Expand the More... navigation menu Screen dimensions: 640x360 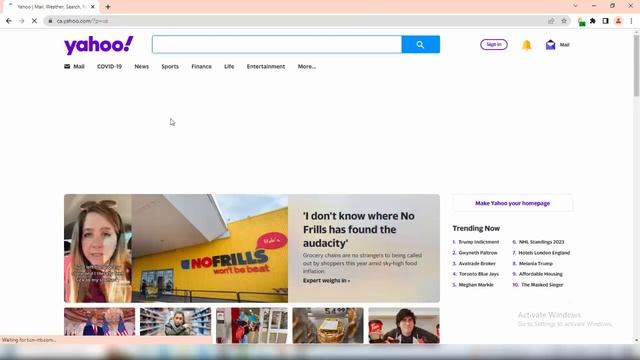(307, 67)
